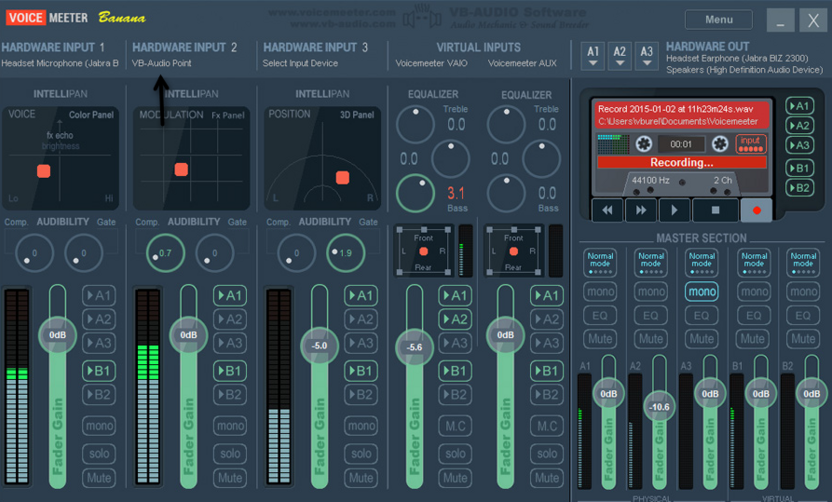Click the A2 master fader at -10.6
This screenshot has height=502, width=832.
(659, 407)
